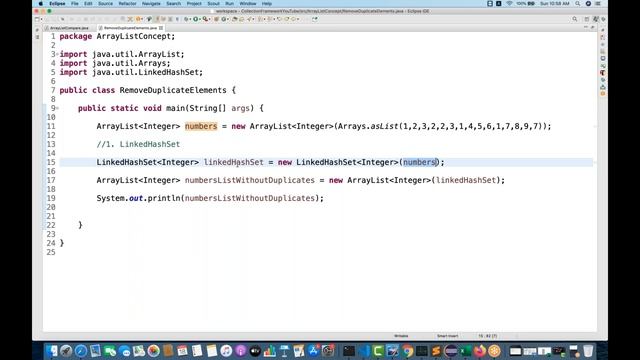Click 'Smart Insert' status bar entry
Viewport: 640px width, 360px height.
click(x=447, y=336)
